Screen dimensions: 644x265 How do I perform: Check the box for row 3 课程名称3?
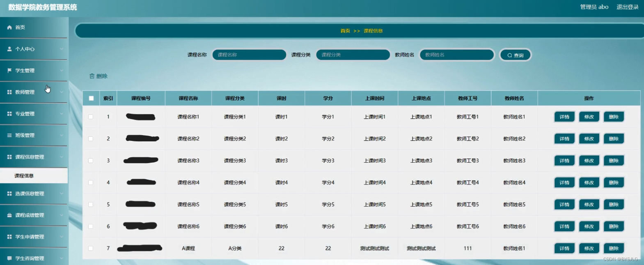(x=91, y=161)
